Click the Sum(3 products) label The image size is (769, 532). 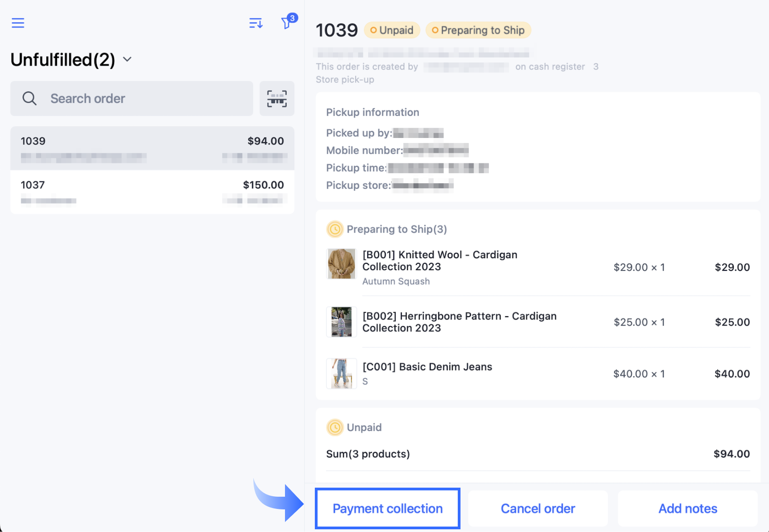click(x=368, y=454)
